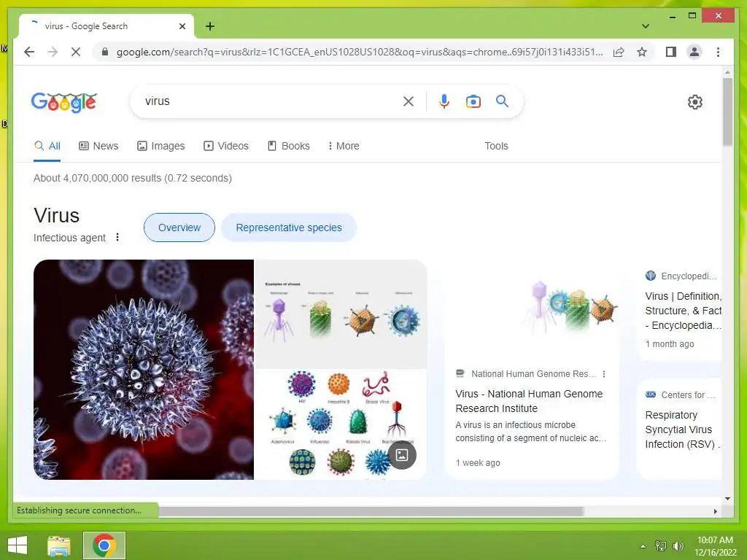Open Chrome three-dot menu
747x560 pixels.
(x=718, y=52)
